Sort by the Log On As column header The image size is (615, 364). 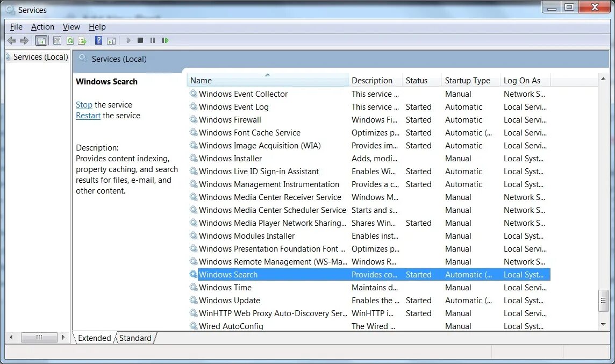pyautogui.click(x=525, y=81)
